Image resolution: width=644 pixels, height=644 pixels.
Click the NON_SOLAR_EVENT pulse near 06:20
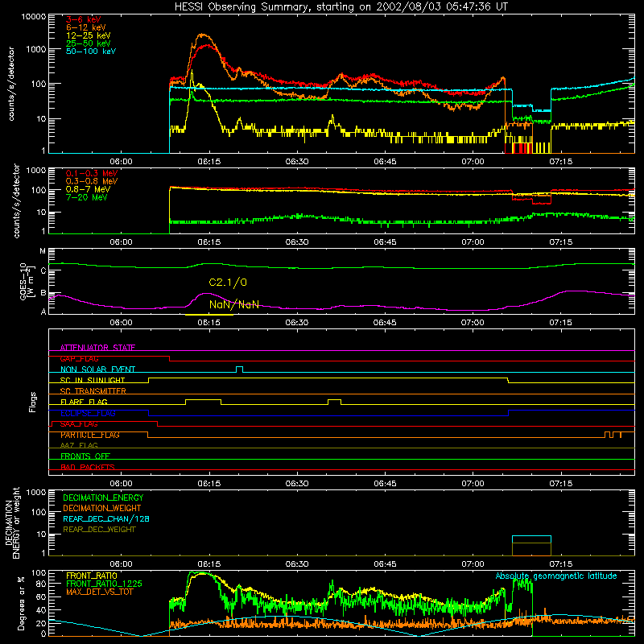coord(239,369)
